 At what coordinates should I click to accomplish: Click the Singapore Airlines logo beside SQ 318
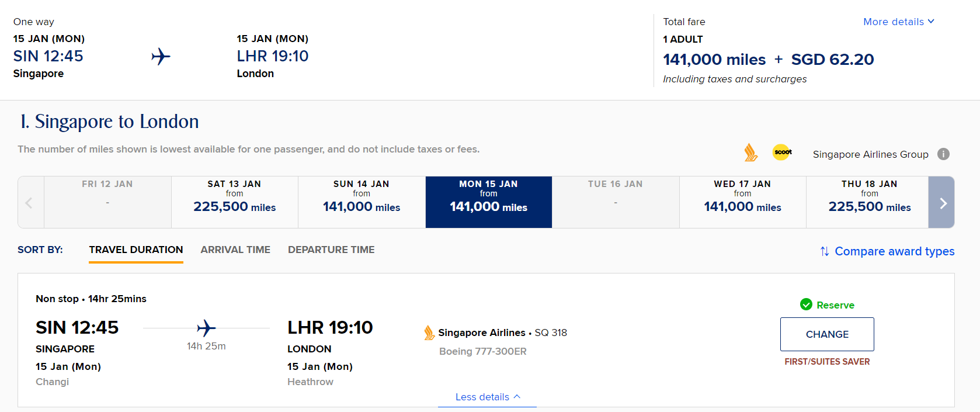[429, 333]
